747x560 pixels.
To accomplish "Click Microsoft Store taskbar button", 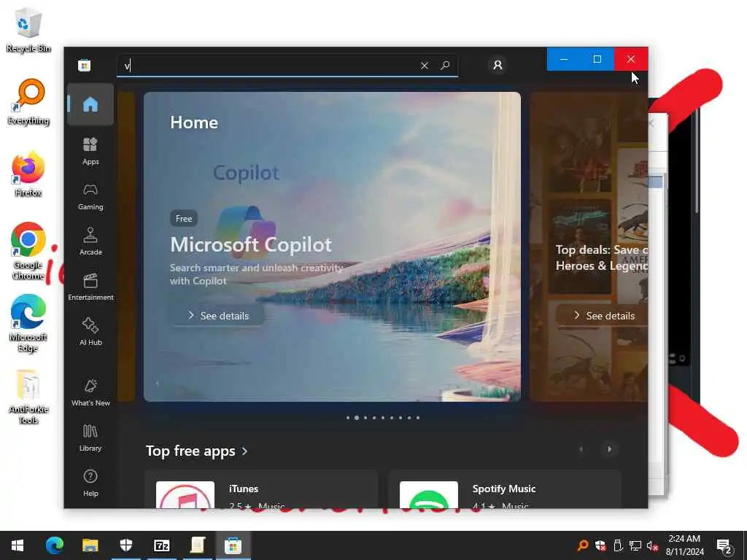I will (233, 545).
